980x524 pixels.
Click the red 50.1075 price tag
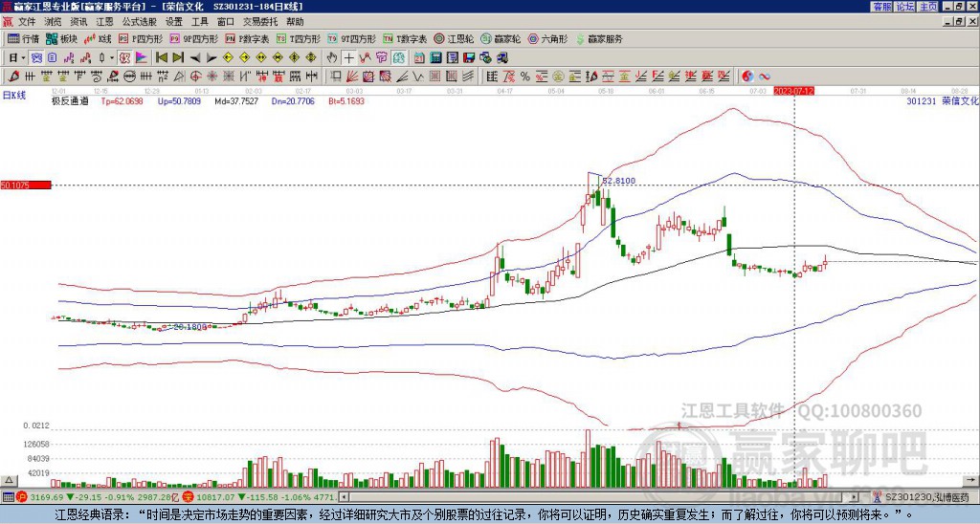[26, 185]
